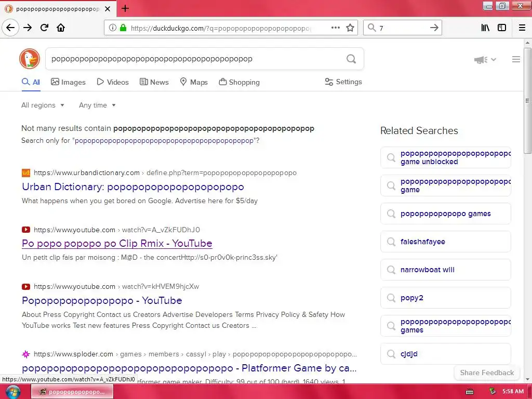Select the All results tab
The width and height of the screenshot is (532, 399).
[31, 82]
